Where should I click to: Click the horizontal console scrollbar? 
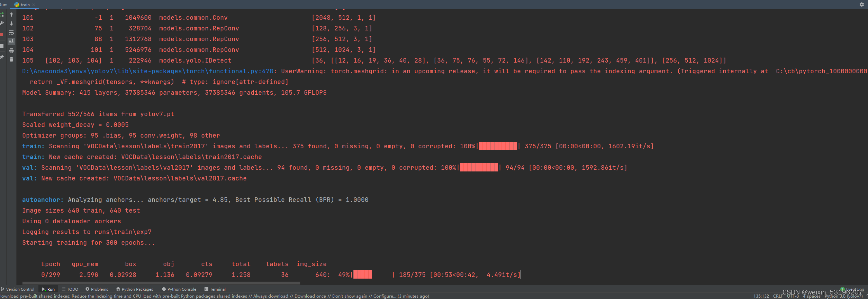pos(161,283)
